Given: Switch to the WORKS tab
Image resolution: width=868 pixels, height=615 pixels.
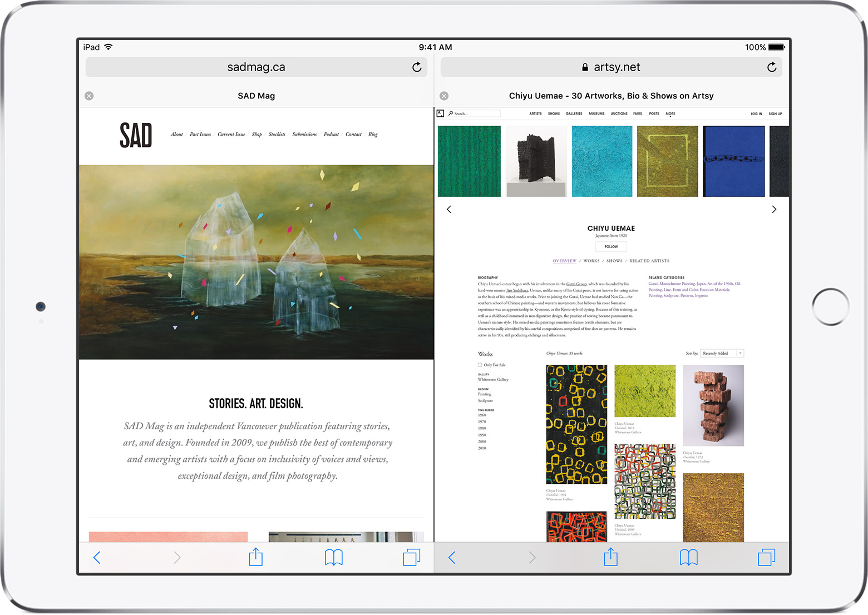Looking at the screenshot, I should coord(591,261).
